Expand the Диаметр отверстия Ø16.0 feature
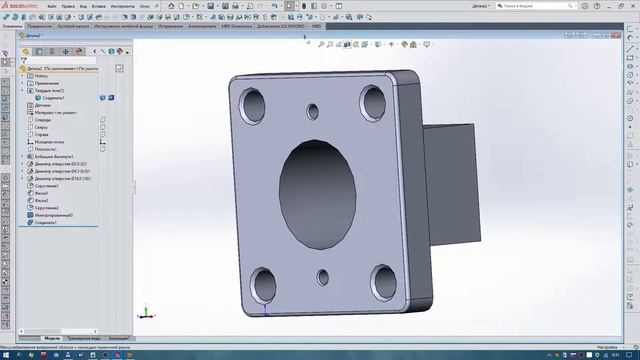 (22, 178)
